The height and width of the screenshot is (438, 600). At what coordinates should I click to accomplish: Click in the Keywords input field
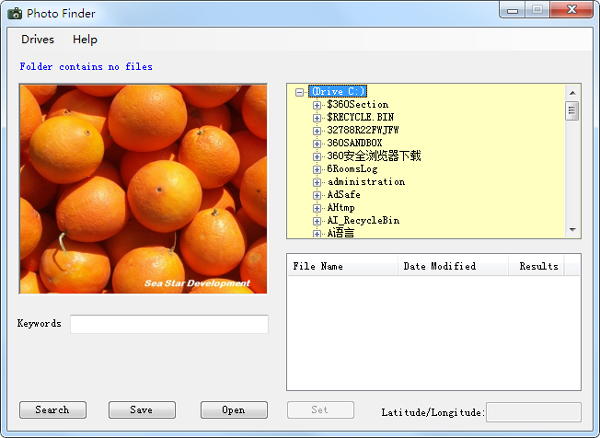click(169, 324)
